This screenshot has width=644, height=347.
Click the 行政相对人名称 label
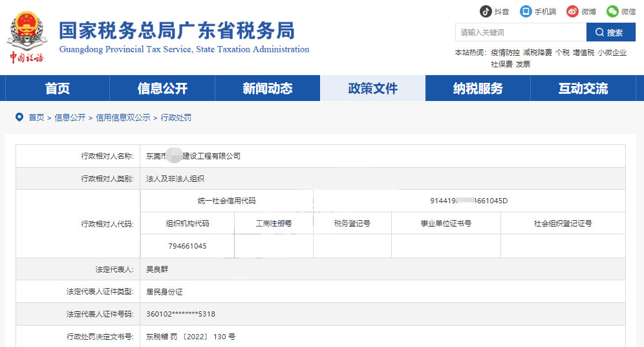coord(107,156)
